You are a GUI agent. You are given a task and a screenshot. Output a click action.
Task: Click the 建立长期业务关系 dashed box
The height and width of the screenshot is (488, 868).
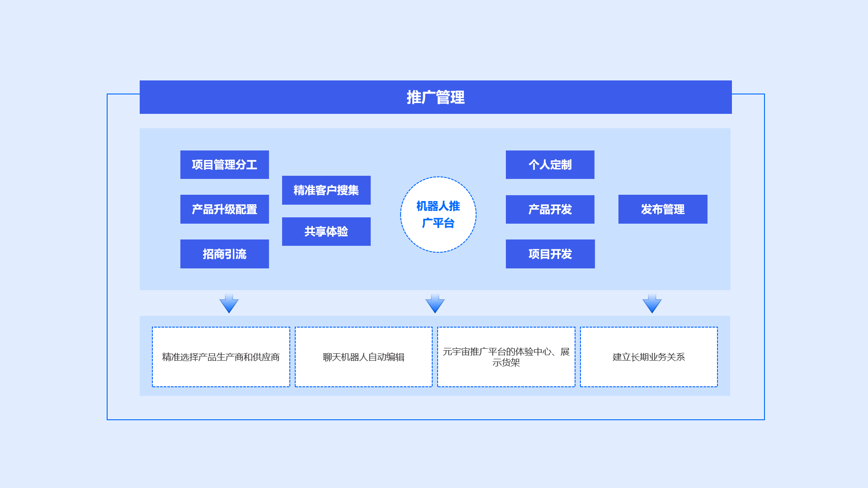(x=648, y=357)
